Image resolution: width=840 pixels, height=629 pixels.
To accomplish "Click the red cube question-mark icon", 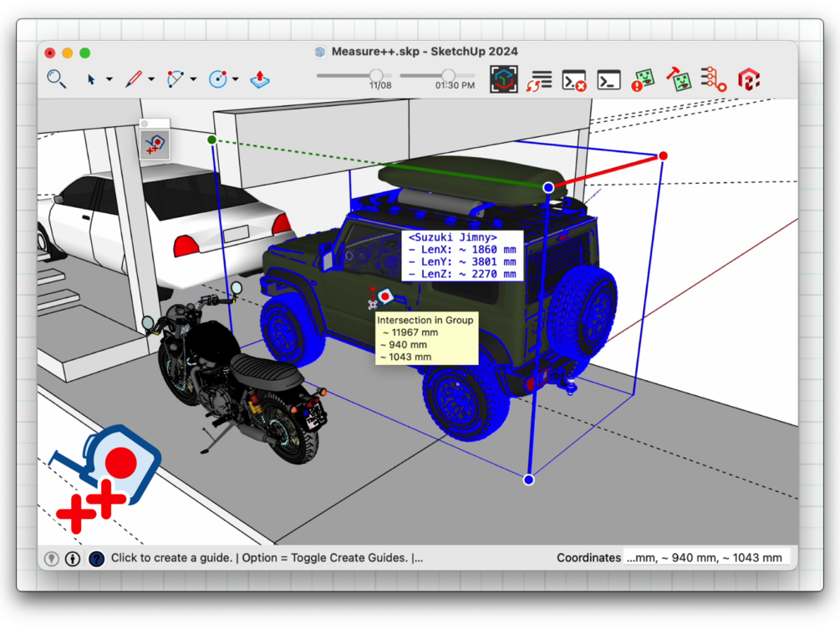I will tap(749, 79).
